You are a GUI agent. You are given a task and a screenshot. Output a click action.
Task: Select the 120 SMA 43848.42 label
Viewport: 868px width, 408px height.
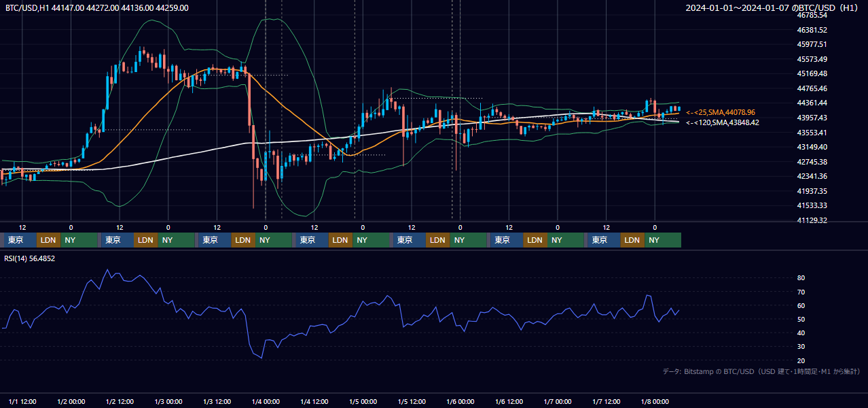[723, 122]
